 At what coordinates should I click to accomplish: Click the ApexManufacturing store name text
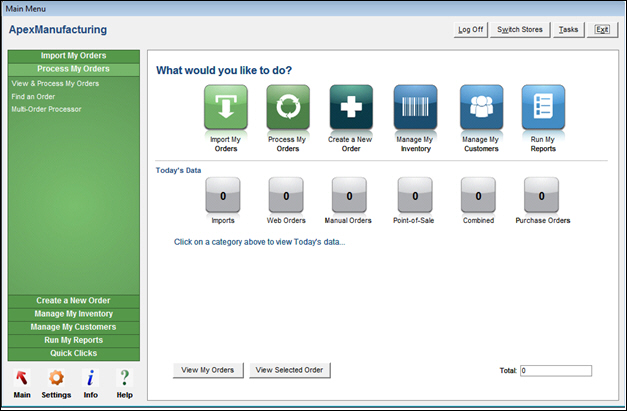pyautogui.click(x=58, y=30)
